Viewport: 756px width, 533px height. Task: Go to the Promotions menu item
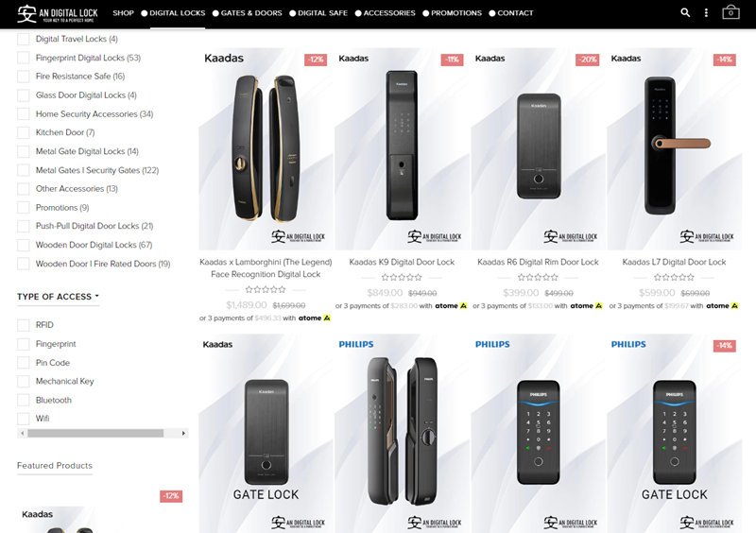[453, 13]
